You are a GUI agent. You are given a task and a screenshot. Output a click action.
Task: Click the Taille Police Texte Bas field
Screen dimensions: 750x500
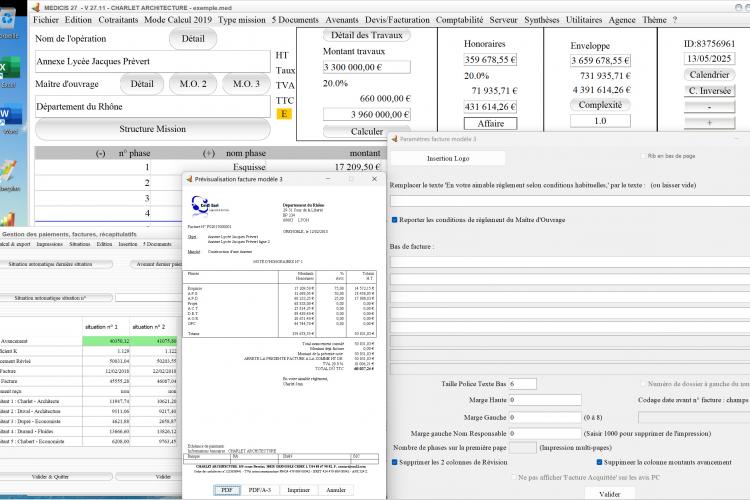tap(522, 384)
